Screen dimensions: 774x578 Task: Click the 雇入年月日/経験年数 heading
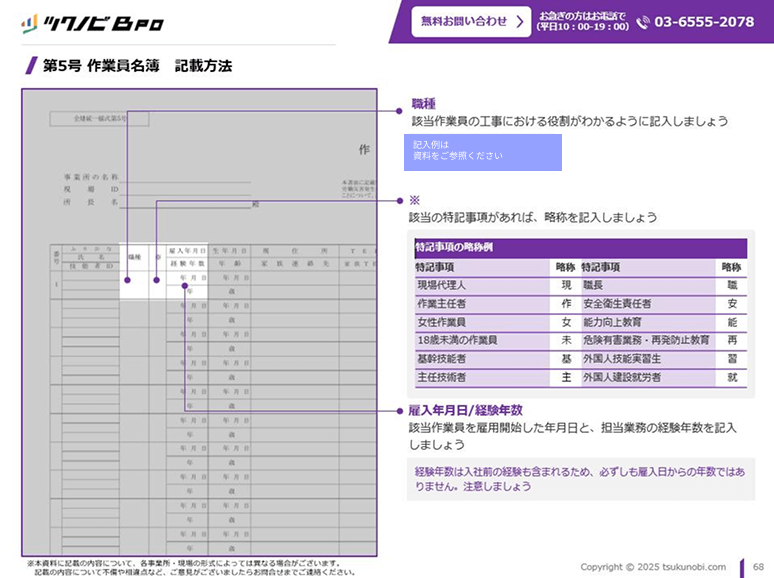[x=465, y=410]
